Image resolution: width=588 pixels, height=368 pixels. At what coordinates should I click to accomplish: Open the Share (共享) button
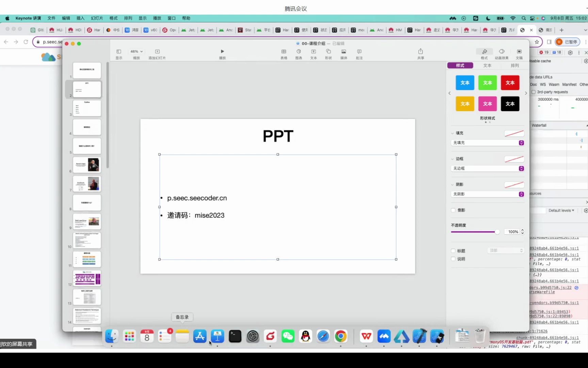tap(421, 54)
